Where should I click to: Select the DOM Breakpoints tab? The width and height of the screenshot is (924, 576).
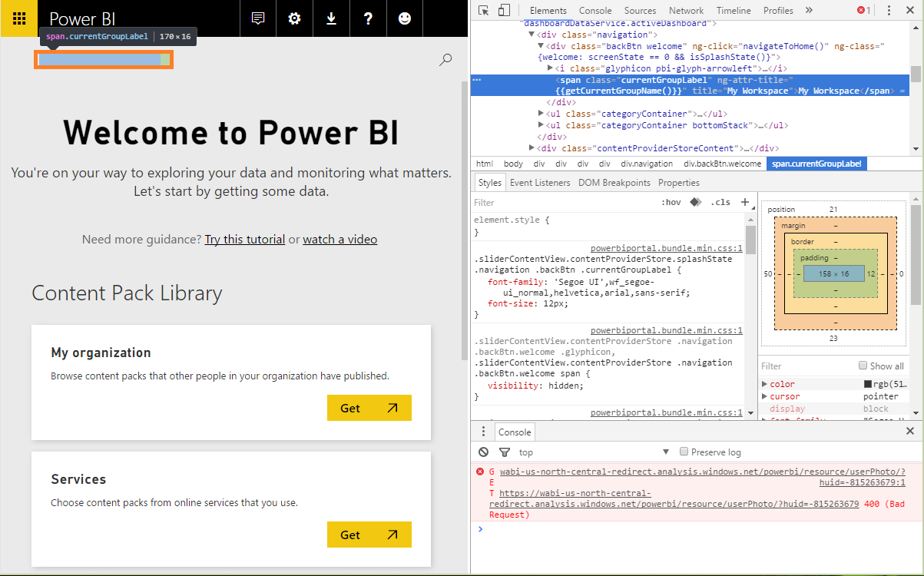[x=614, y=183]
